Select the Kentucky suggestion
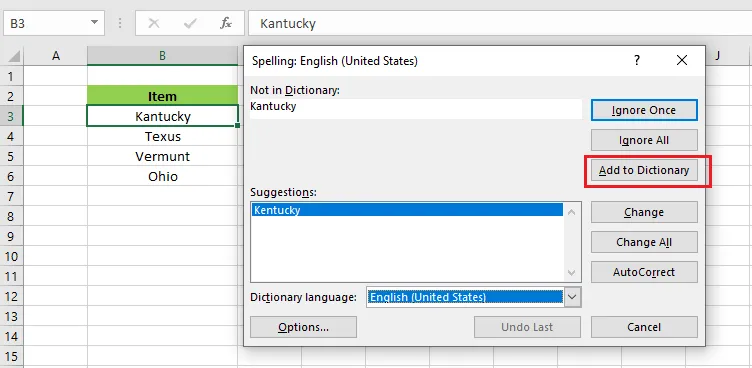 tap(407, 210)
